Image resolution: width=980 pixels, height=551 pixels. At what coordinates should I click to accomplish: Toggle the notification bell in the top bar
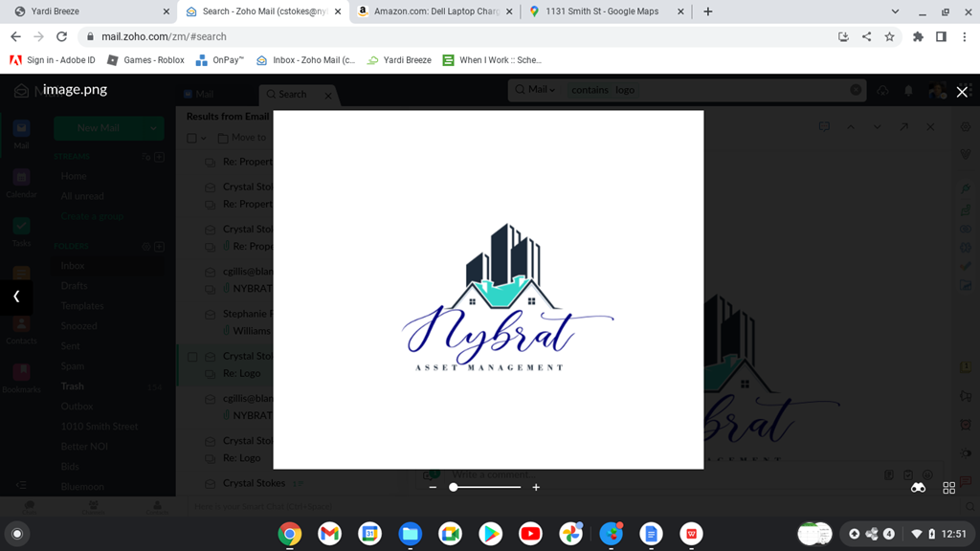907,90
